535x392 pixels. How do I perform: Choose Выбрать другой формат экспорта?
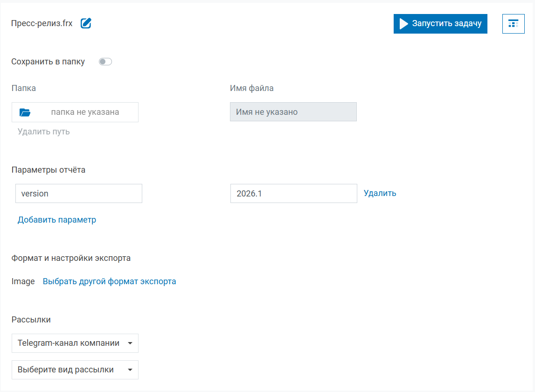coord(109,281)
